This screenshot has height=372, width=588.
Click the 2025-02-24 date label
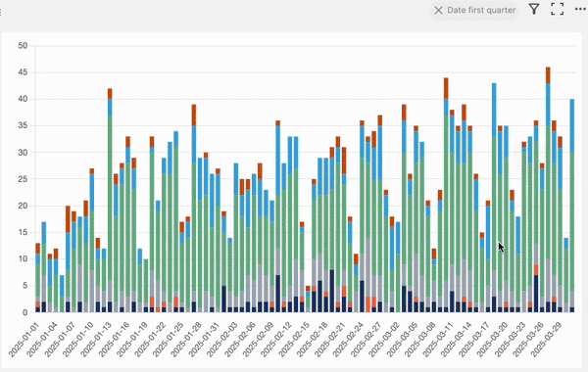click(x=348, y=340)
